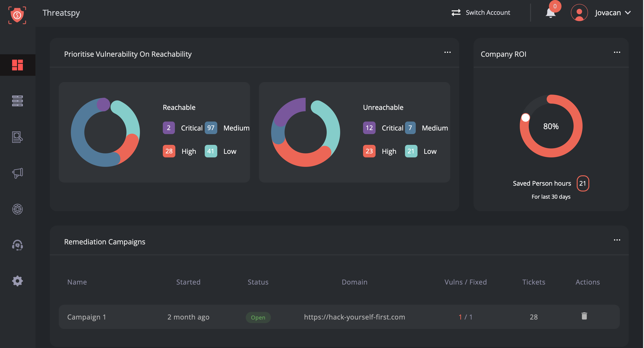
Task: Click the tickets value 28
Action: tap(533, 317)
